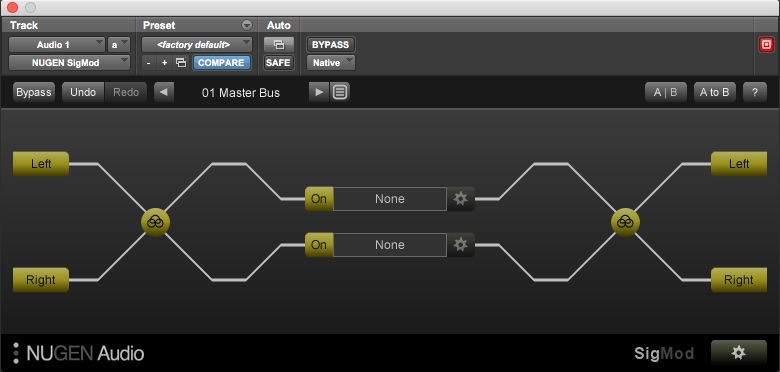Image resolution: width=780 pixels, height=372 pixels.
Task: Open the preset list browser icon
Action: (340, 93)
